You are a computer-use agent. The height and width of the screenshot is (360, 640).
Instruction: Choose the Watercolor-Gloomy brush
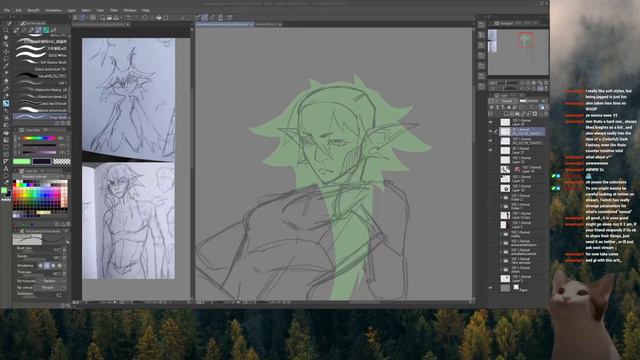41,90
